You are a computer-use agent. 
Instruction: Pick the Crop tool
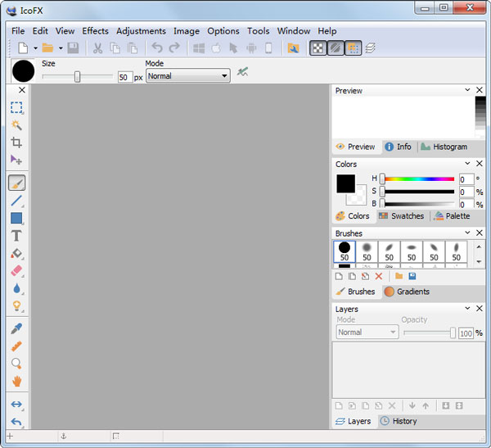tap(16, 143)
